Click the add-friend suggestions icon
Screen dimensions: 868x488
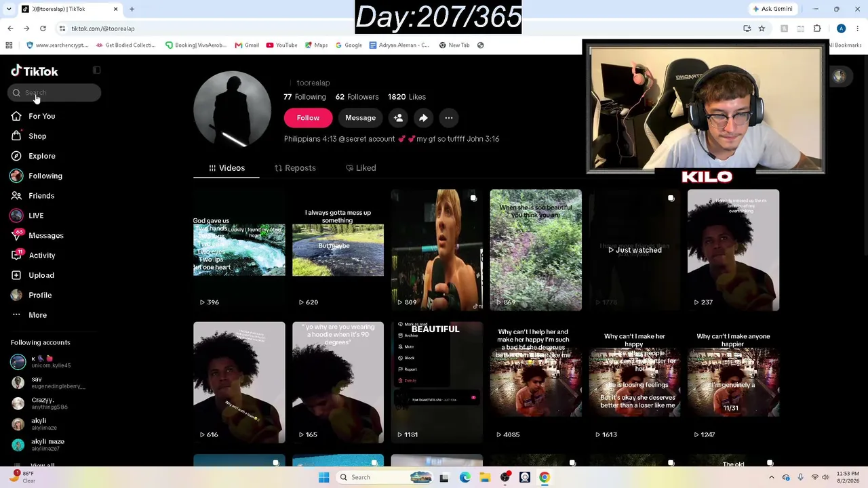(398, 118)
